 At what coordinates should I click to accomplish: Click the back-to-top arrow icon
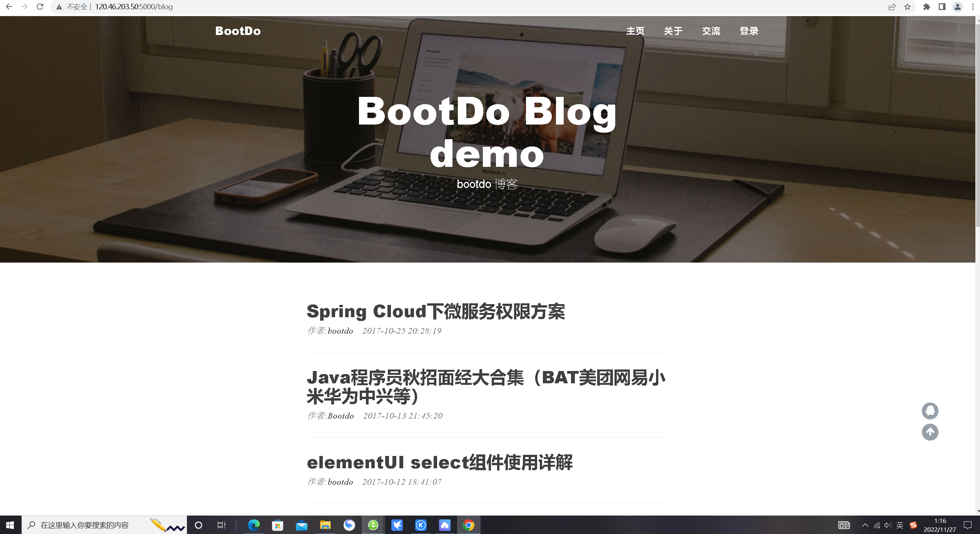pyautogui.click(x=930, y=432)
